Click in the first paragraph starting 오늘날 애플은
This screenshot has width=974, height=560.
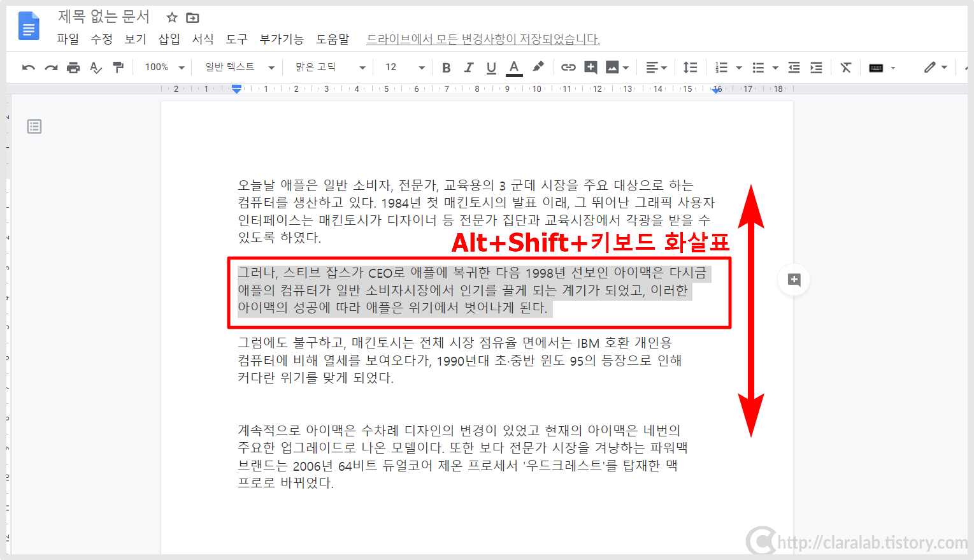tap(476, 212)
